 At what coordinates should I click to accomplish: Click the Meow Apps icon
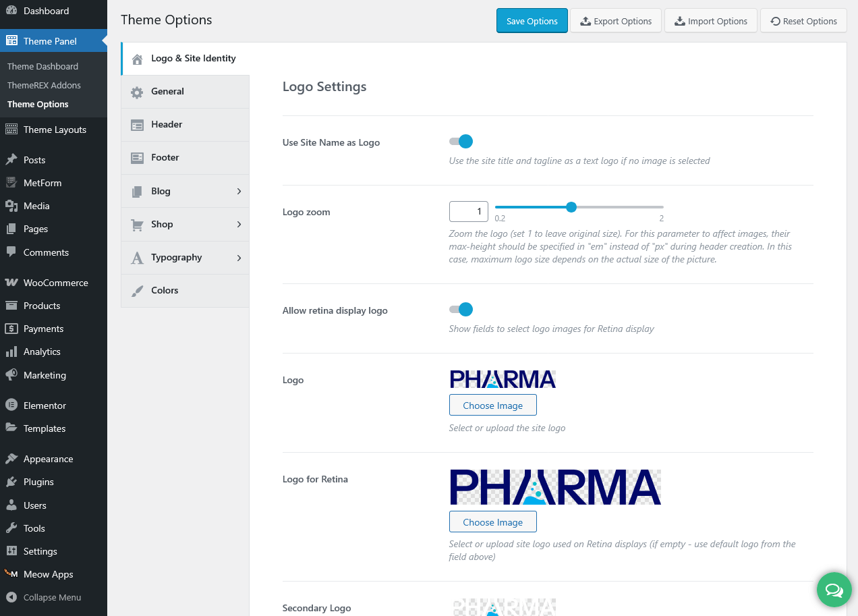tap(11, 574)
